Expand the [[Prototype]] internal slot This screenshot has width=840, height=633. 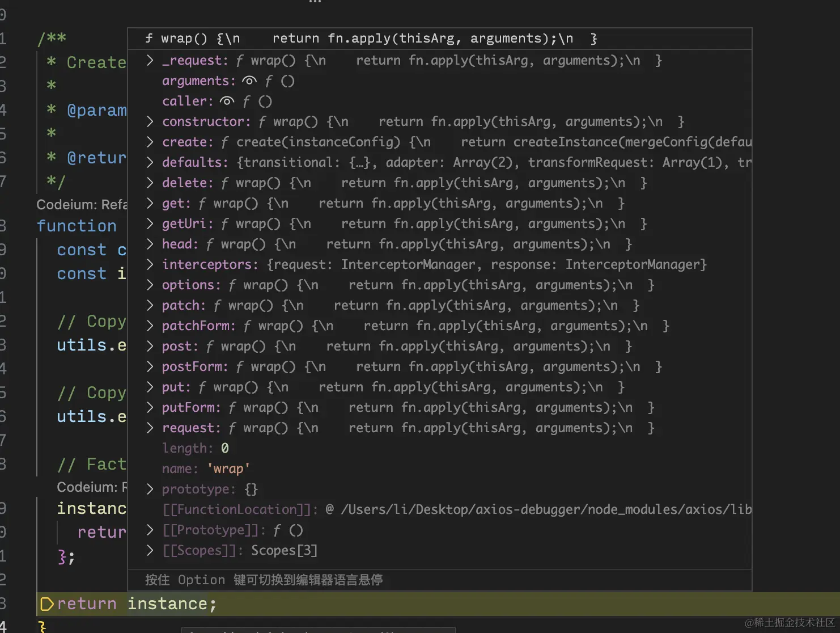[x=150, y=530]
